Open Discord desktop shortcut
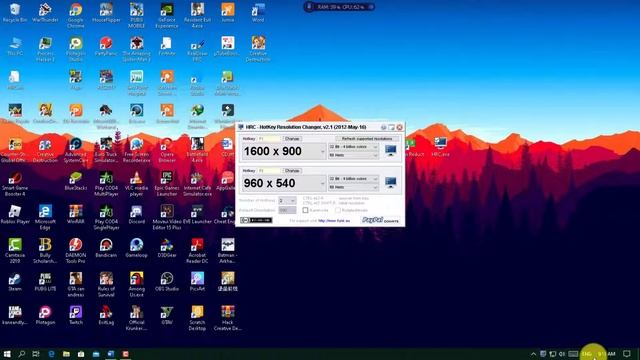 click(x=136, y=215)
